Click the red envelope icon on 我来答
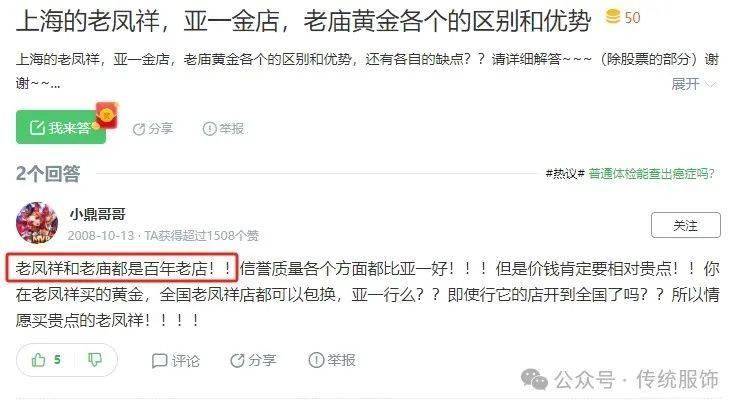 (107, 115)
